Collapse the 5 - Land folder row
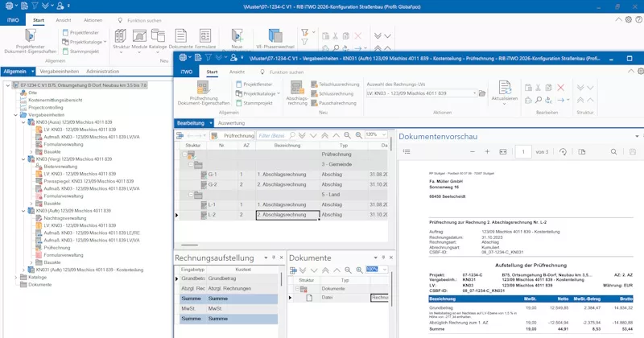The image size is (644, 338). pyautogui.click(x=191, y=194)
